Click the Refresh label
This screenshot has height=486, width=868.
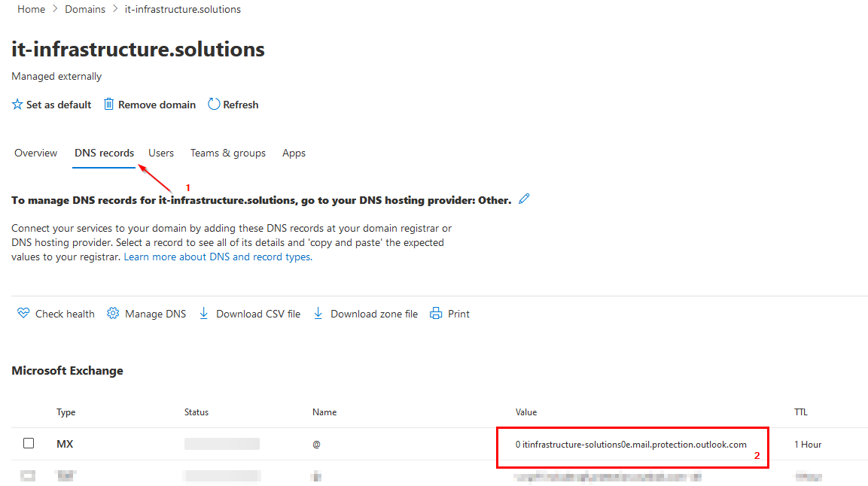(241, 105)
